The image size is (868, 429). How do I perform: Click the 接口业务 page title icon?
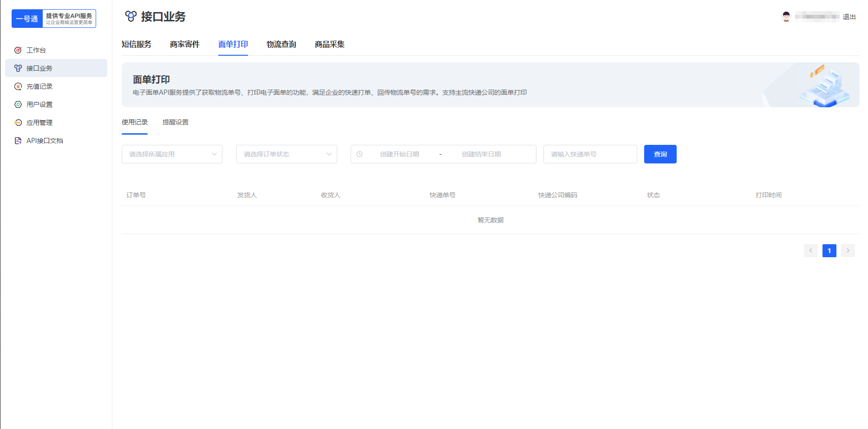(131, 17)
